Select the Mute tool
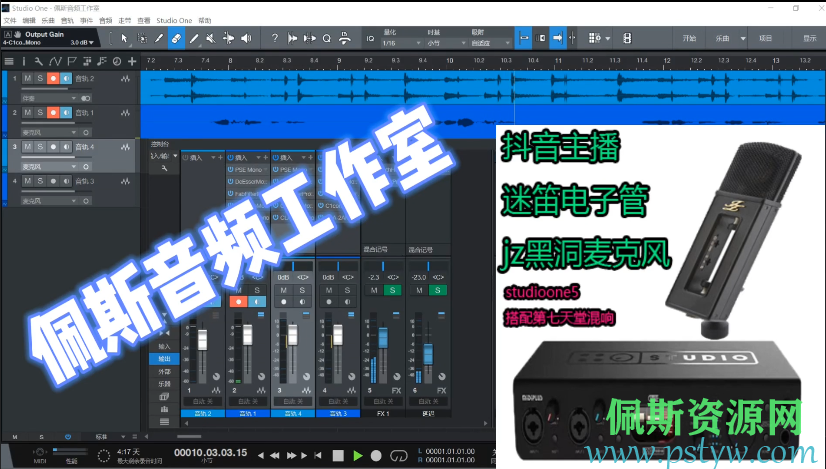This screenshot has height=469, width=826. [211, 38]
